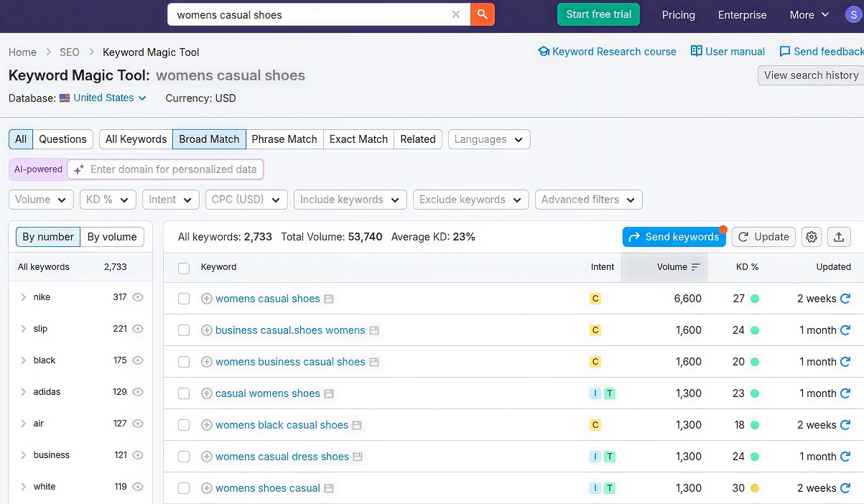Open the Intent filter dropdown
This screenshot has width=864, height=504.
tap(171, 200)
